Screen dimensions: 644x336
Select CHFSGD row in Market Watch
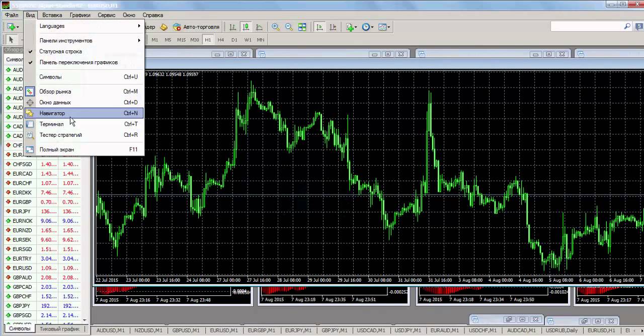point(42,164)
